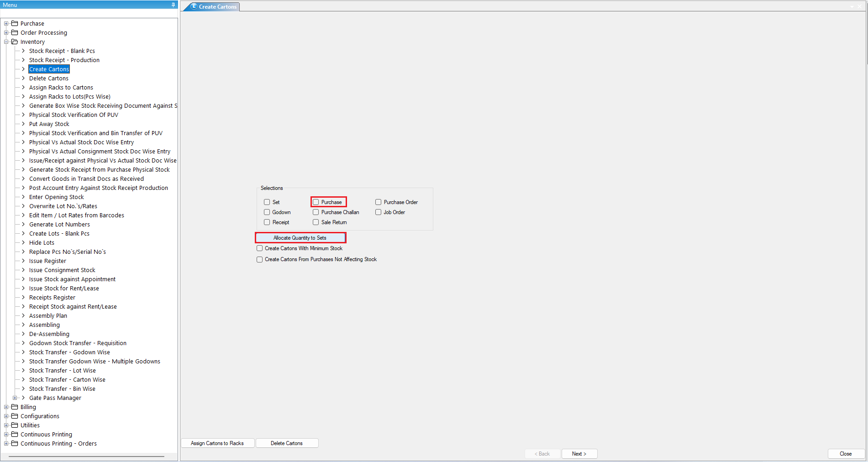The height and width of the screenshot is (462, 868).
Task: Open Delete Cartons from Inventory menu
Action: 48,78
